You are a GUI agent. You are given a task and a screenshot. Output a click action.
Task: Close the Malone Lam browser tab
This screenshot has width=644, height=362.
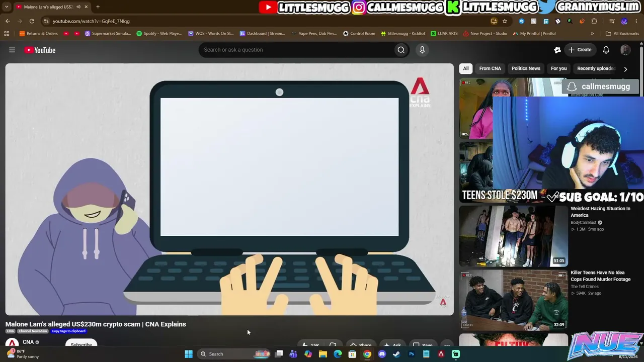pyautogui.click(x=86, y=7)
